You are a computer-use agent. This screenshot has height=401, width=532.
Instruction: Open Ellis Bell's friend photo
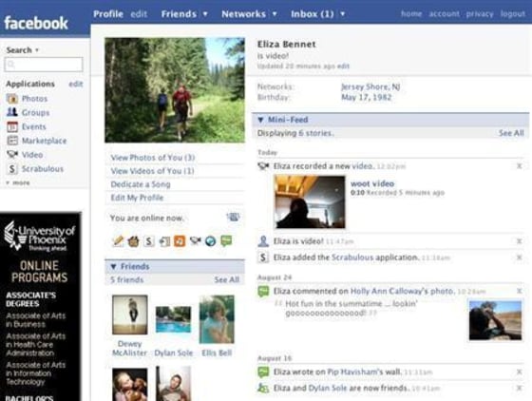(x=217, y=319)
